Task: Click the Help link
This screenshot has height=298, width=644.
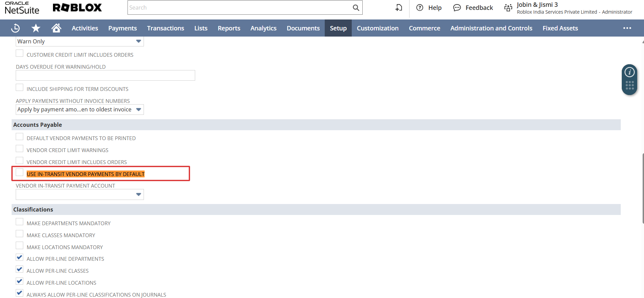Action: [429, 8]
